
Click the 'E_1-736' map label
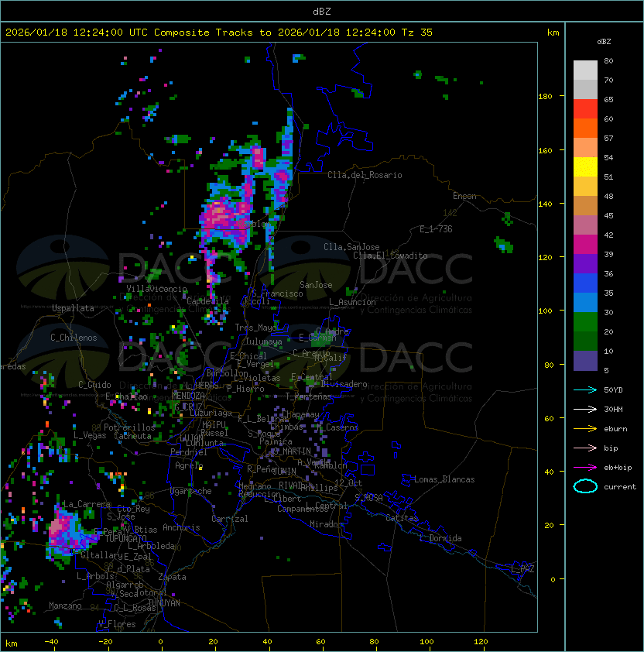coord(436,229)
